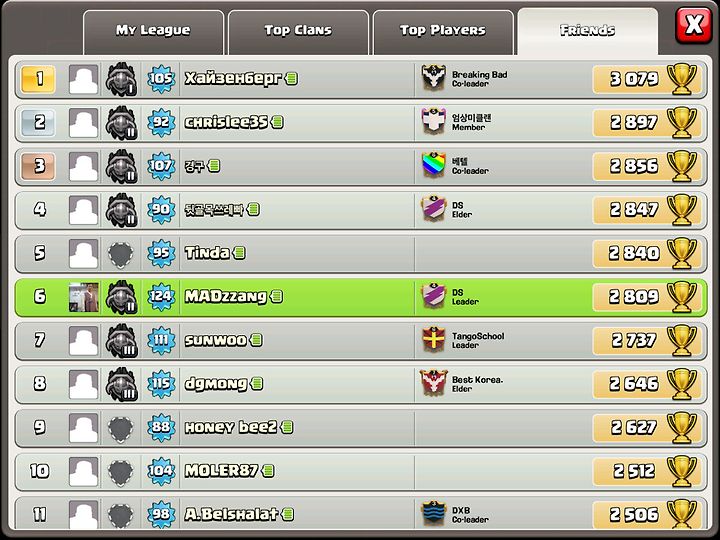The width and height of the screenshot is (720, 540).
Task: Click the green online indicator next to chrislee35
Action: pyautogui.click(x=277, y=122)
